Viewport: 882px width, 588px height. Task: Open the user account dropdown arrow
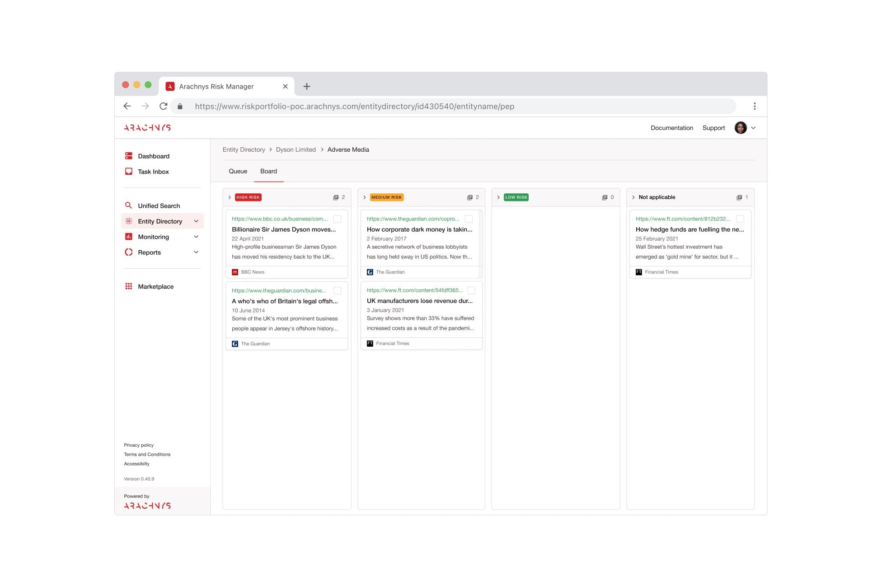tap(753, 128)
